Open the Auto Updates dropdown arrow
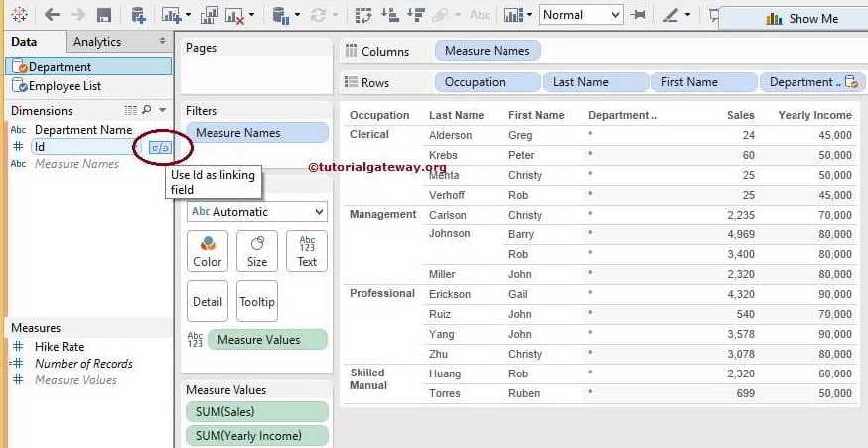868x448 pixels. (297, 16)
